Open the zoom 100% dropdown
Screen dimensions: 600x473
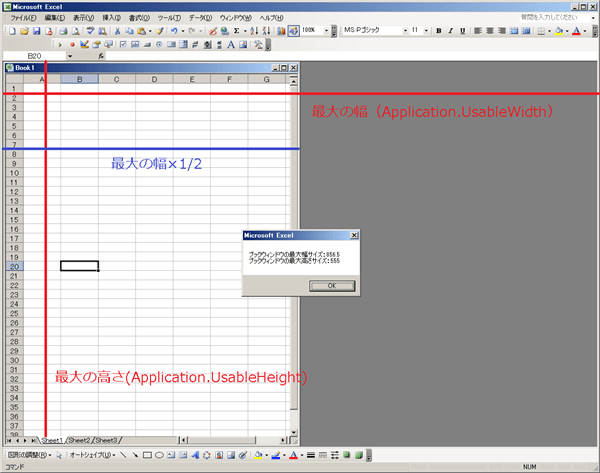pos(326,31)
